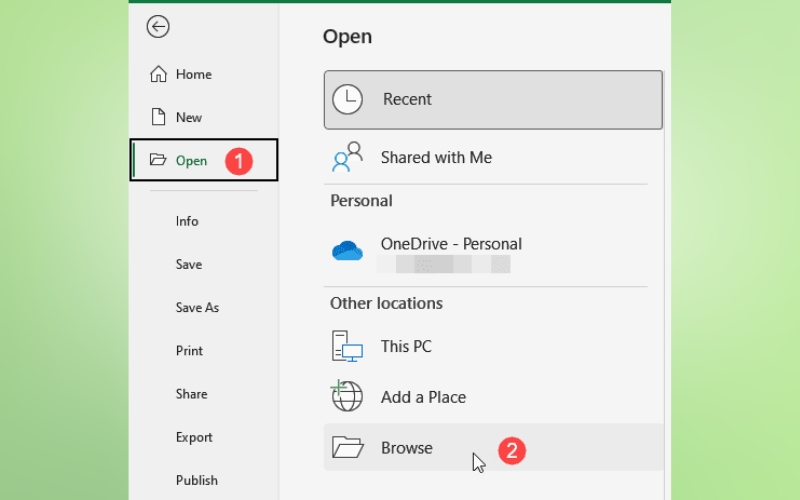Select the Open menu entry
This screenshot has height=500, width=800.
[204, 160]
